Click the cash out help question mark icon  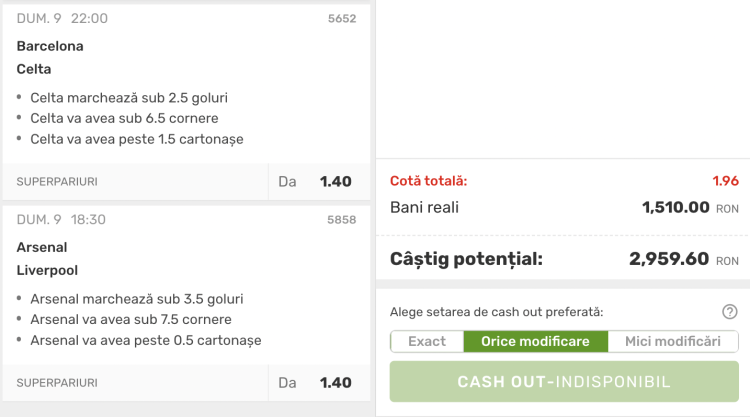pos(730,312)
